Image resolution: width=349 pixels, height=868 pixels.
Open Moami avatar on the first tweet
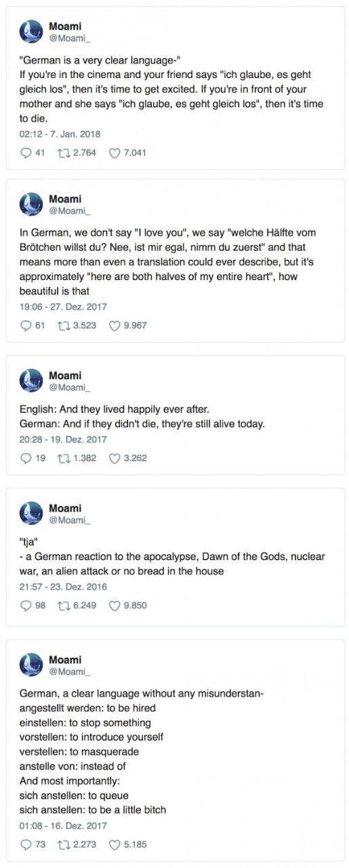click(31, 32)
